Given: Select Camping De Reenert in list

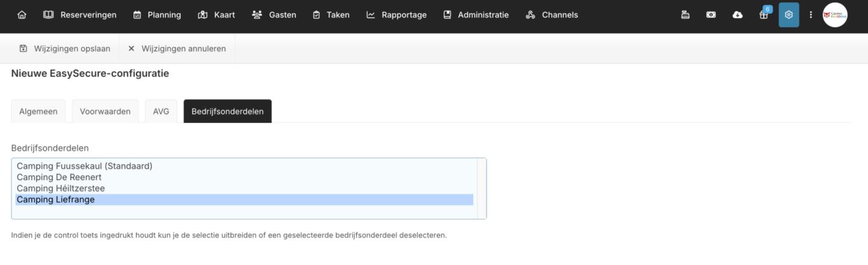Looking at the screenshot, I should (x=59, y=177).
